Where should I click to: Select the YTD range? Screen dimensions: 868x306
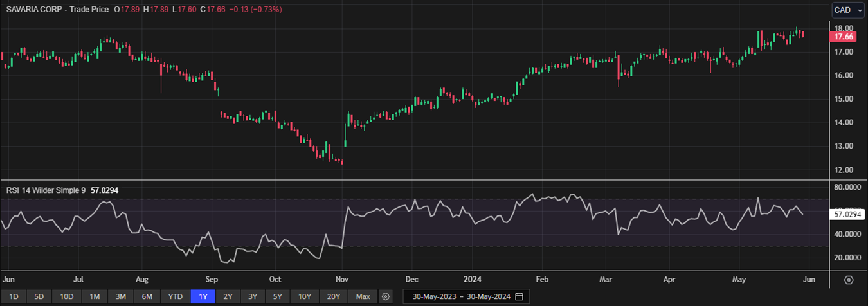(174, 296)
